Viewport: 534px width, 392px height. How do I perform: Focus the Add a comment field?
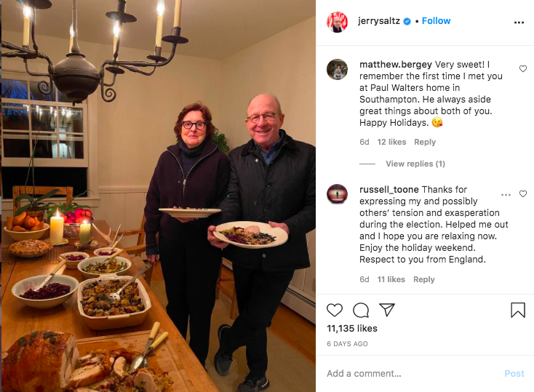pyautogui.click(x=412, y=374)
